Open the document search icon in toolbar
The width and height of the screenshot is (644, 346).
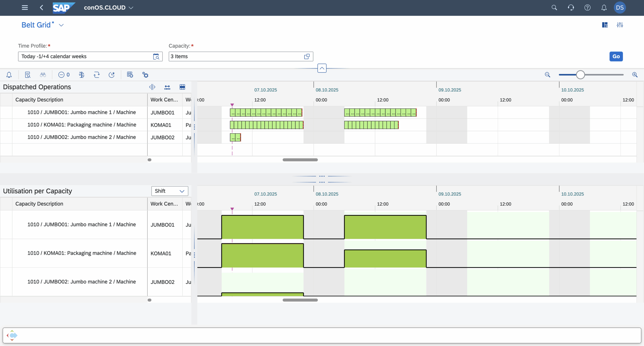(x=28, y=75)
